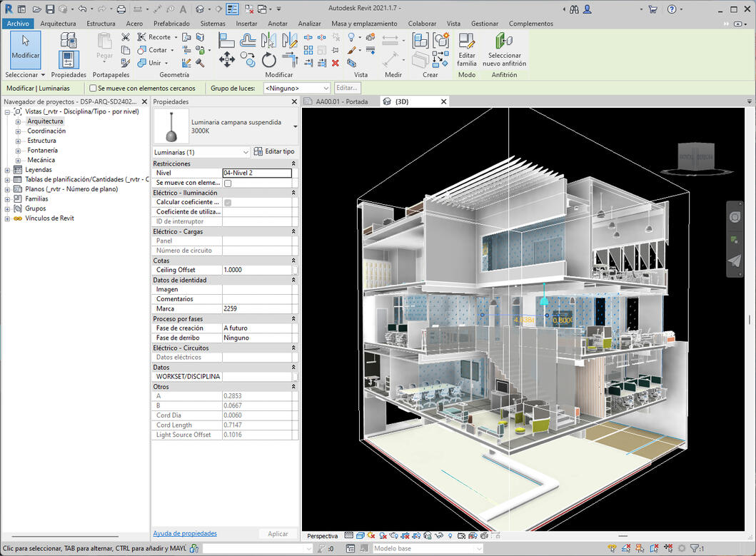The height and width of the screenshot is (556, 756).
Task: Select the Modificar arrow tool
Action: 25,51
